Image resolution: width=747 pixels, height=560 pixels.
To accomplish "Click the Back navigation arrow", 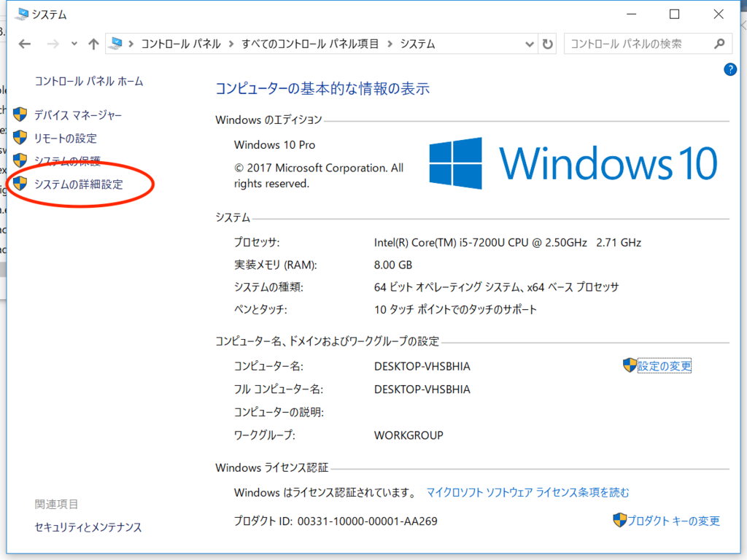I will click(x=25, y=44).
